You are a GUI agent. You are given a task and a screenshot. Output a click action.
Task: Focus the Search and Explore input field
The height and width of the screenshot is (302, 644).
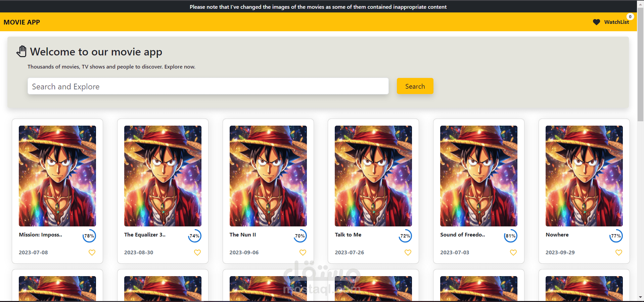pos(208,86)
